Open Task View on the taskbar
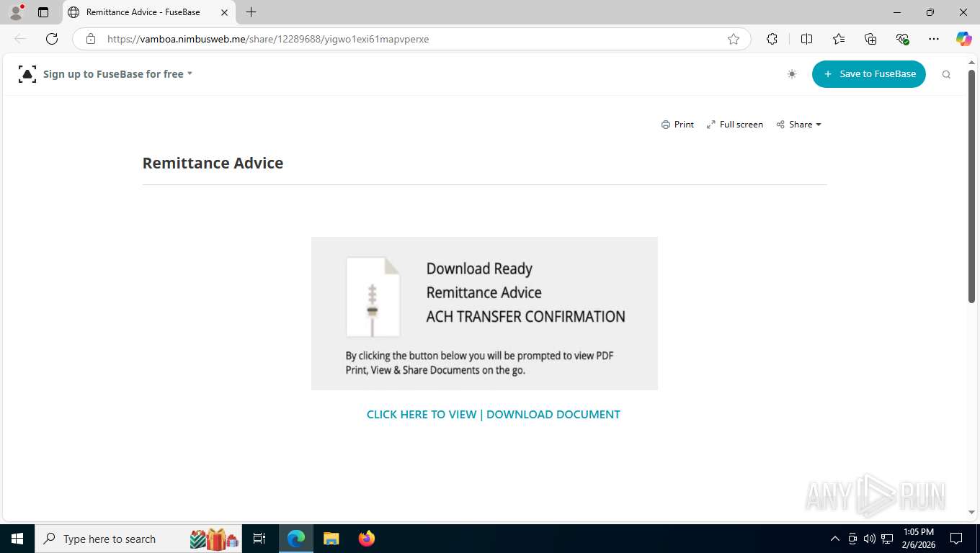 (259, 539)
